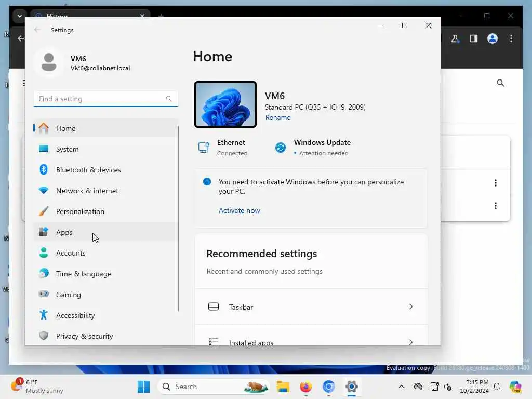This screenshot has width=532, height=399.
Task: Open File Explorer from the taskbar
Action: coord(283,387)
